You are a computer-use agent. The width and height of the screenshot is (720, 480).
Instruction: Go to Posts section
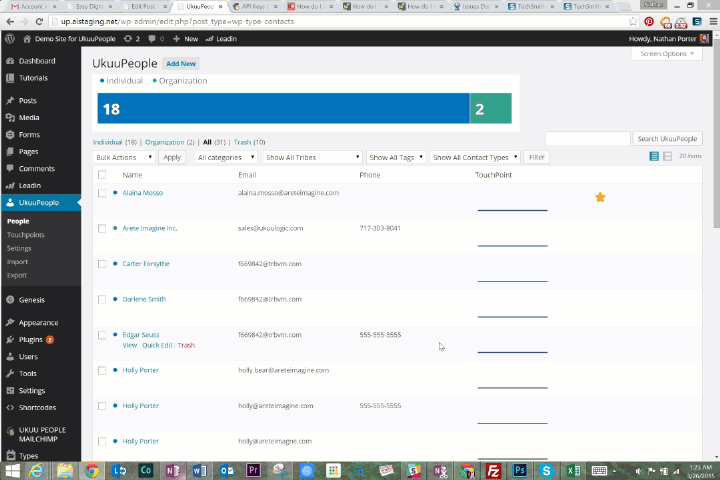(x=28, y=100)
